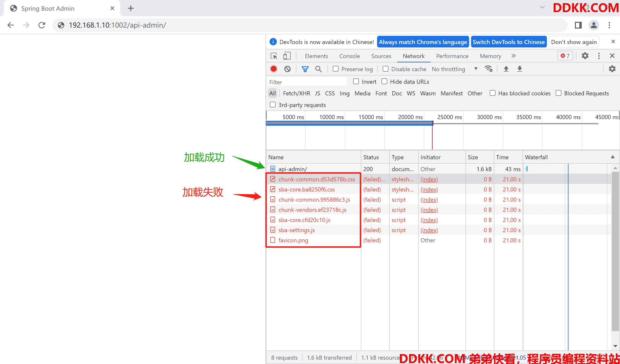Click the 7 errors badge
The image size is (620, 364).
tap(565, 56)
